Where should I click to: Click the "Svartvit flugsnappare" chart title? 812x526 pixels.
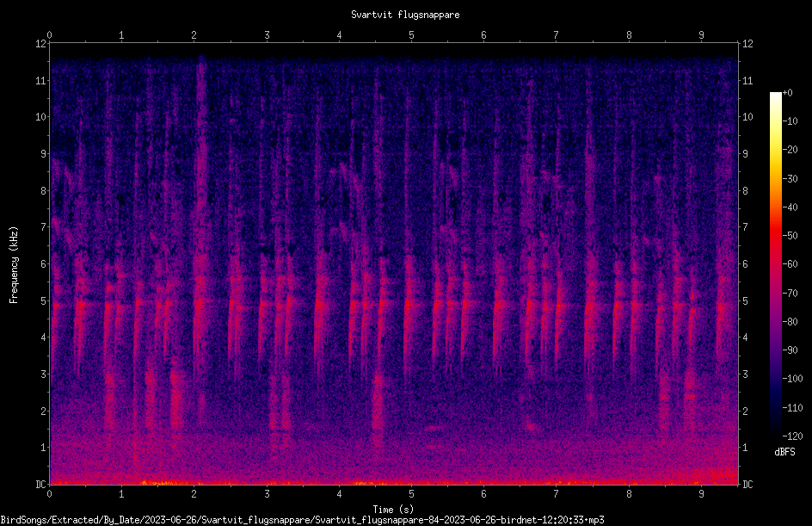[405, 15]
